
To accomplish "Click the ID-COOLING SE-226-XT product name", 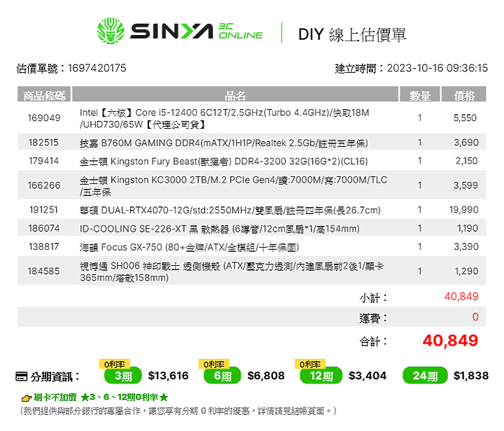I will [220, 228].
